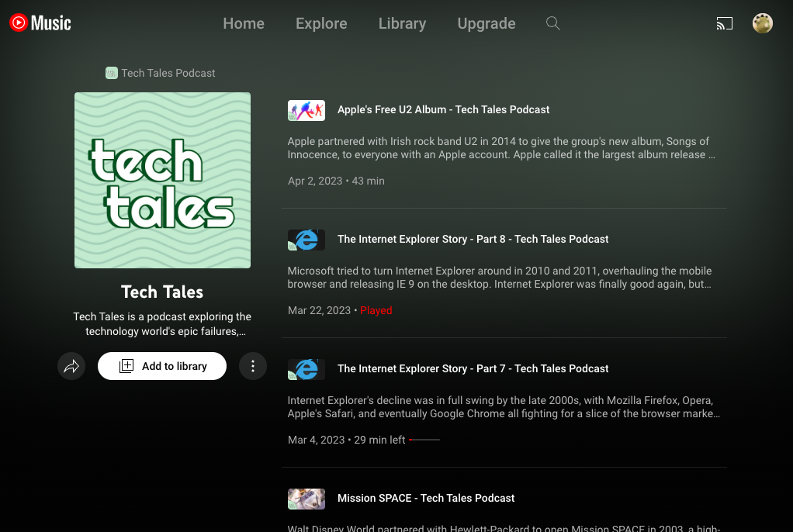This screenshot has width=793, height=532.
Task: Open Internet Explorer Story Part 7 title
Action: coord(473,368)
